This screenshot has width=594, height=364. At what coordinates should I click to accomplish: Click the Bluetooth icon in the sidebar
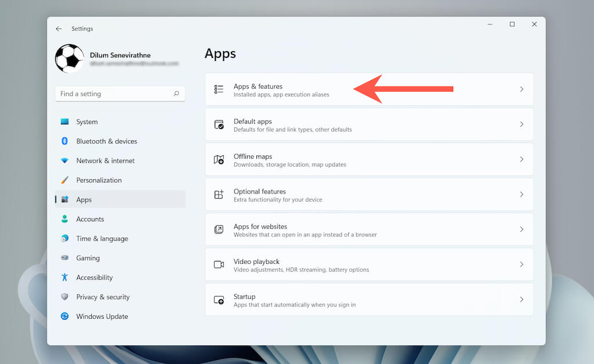point(65,141)
